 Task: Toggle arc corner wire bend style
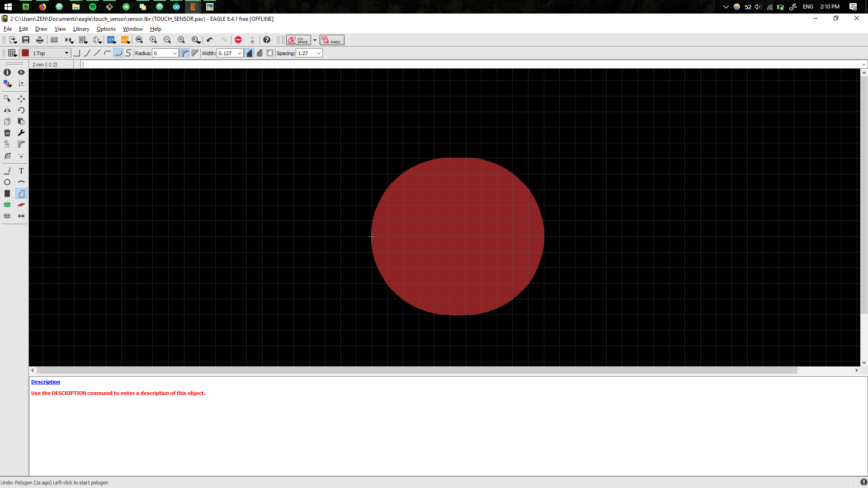coord(108,53)
